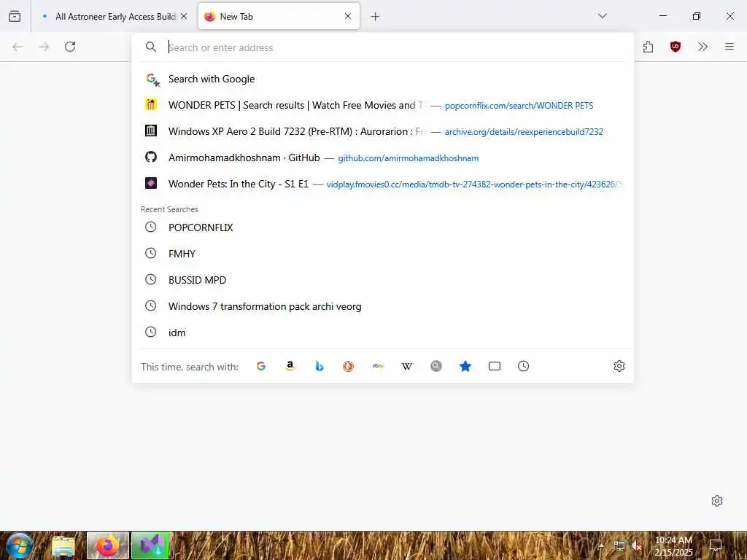Image resolution: width=747 pixels, height=560 pixels.
Task: Click the popcornflix.com/search/WONDER PETS URL
Action: pyautogui.click(x=519, y=106)
